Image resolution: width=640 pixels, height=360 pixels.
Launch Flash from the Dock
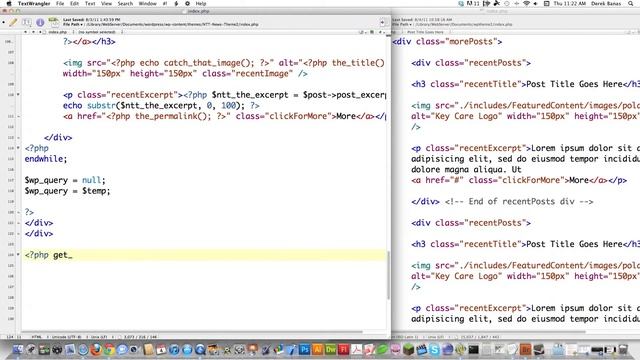pyautogui.click(x=343, y=349)
